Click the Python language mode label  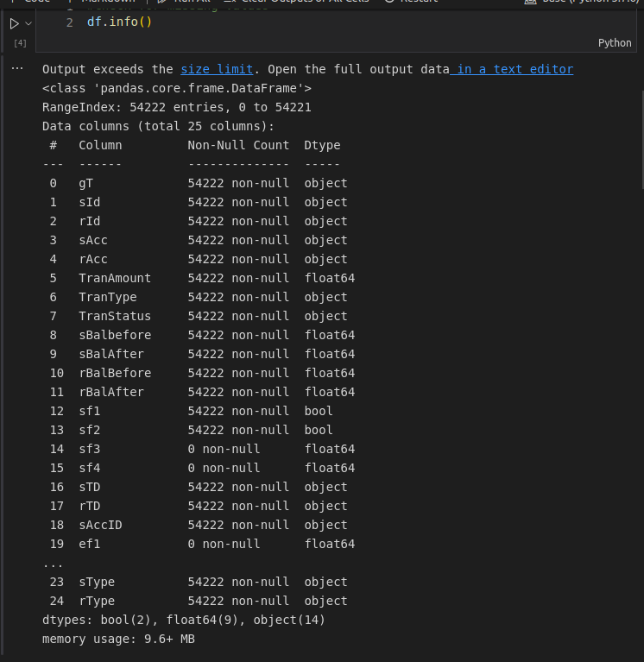click(x=615, y=42)
